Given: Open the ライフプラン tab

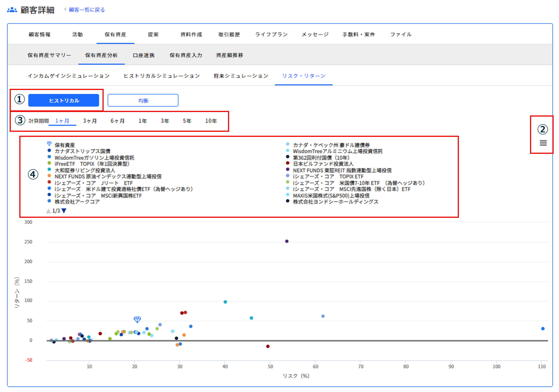Looking at the screenshot, I should point(271,35).
